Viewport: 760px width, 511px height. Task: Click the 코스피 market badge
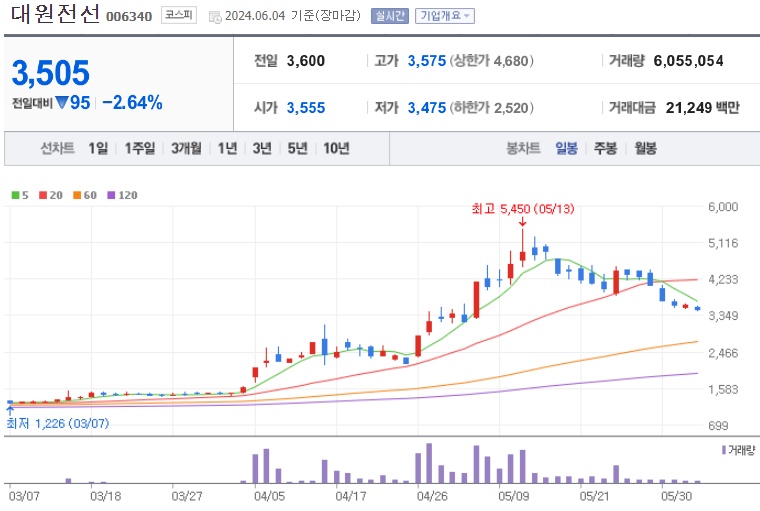(x=178, y=16)
